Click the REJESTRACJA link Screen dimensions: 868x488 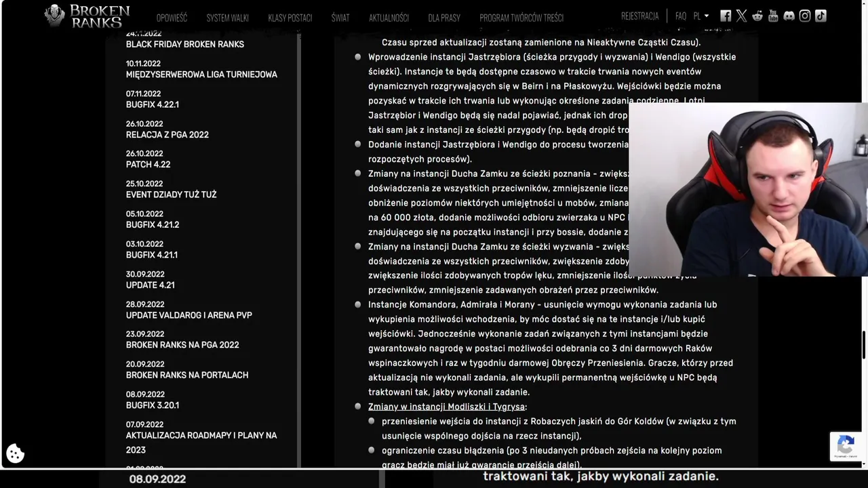point(639,16)
